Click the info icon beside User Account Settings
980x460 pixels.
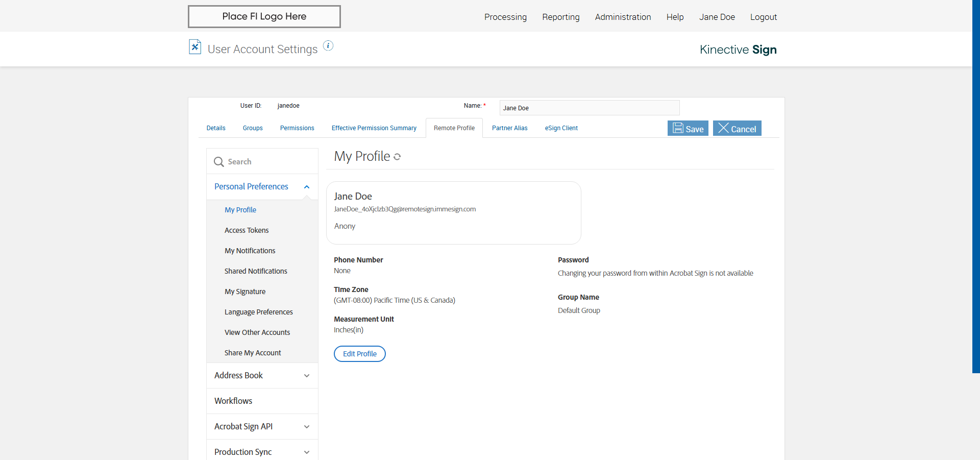click(x=328, y=46)
